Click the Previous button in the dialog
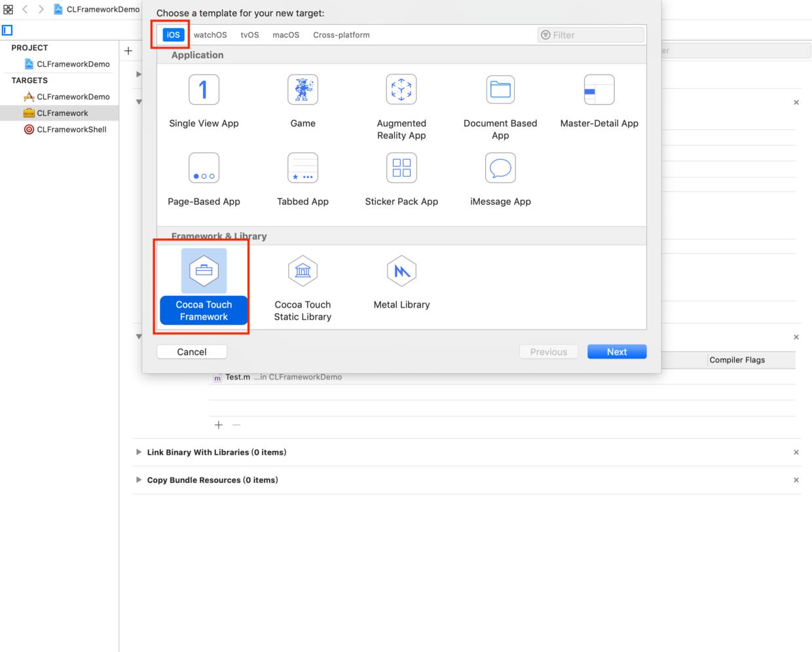The image size is (812, 652). pos(549,352)
